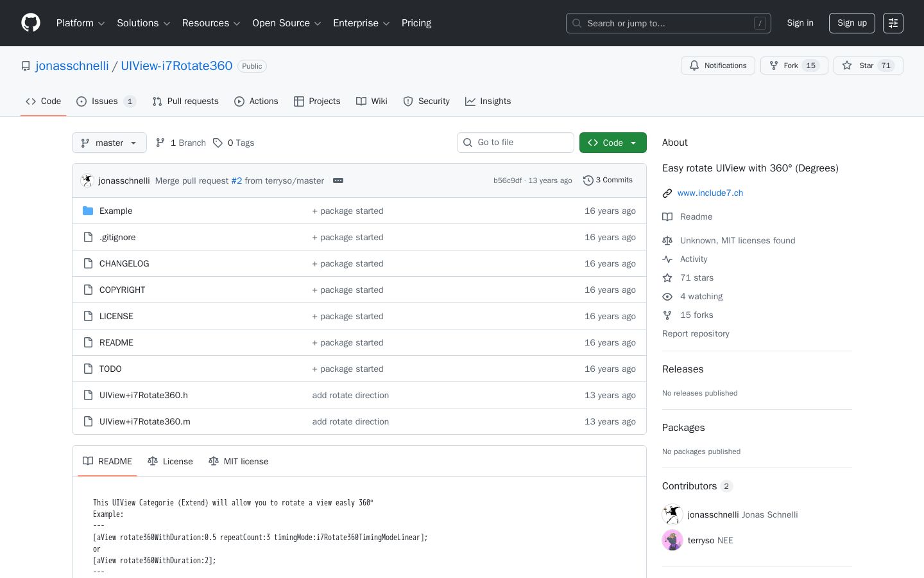Click file icon beside README in file list
This screenshot has width=924, height=578.
(x=88, y=342)
